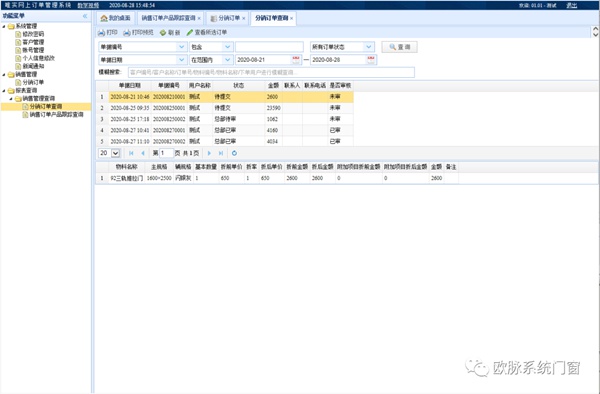Screen dimensions: 600x394
Task: Click the 查看所选订单 pencil icon
Action: [190, 33]
